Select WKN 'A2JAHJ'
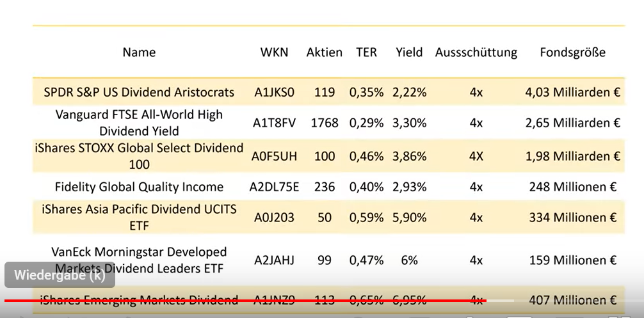The height and width of the screenshot is (318, 644). coord(275,260)
